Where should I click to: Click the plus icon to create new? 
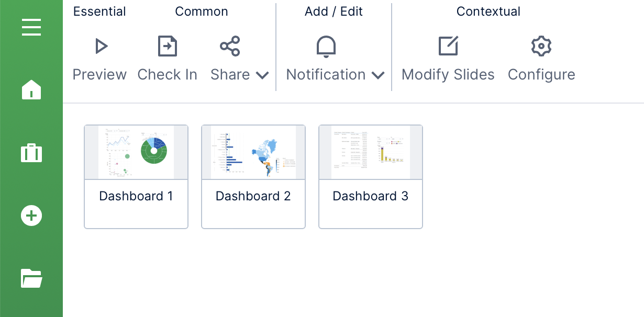click(31, 216)
